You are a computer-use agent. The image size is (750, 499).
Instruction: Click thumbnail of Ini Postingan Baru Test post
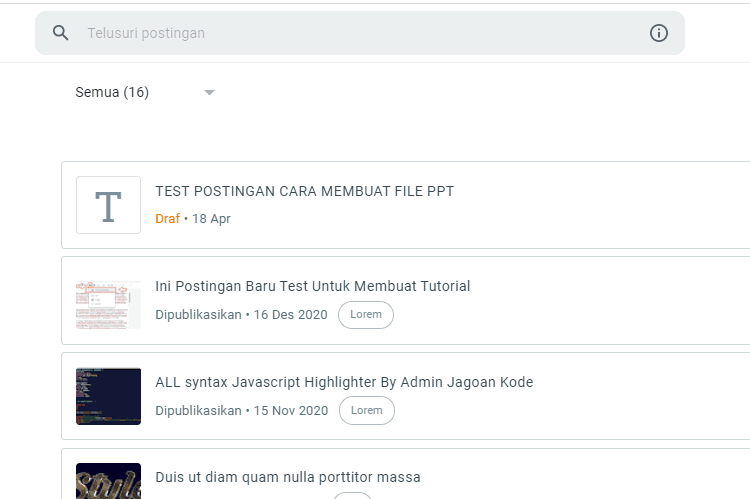[x=109, y=305]
